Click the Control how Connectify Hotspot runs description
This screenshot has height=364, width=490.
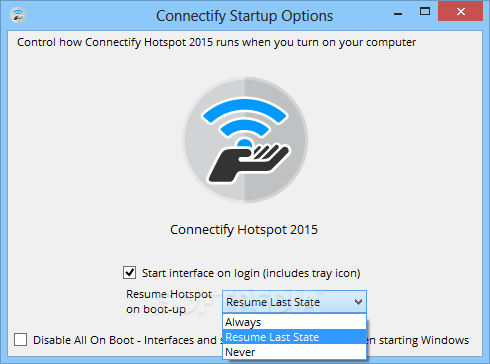(x=217, y=43)
